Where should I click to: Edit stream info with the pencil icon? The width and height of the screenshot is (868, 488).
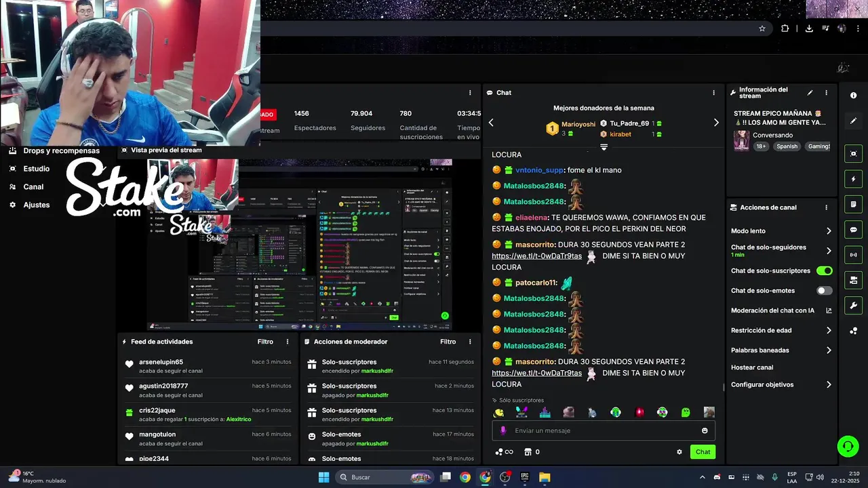(x=810, y=93)
